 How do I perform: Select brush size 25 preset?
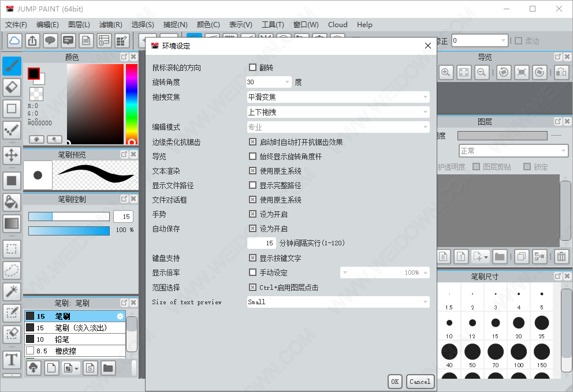pos(542,326)
